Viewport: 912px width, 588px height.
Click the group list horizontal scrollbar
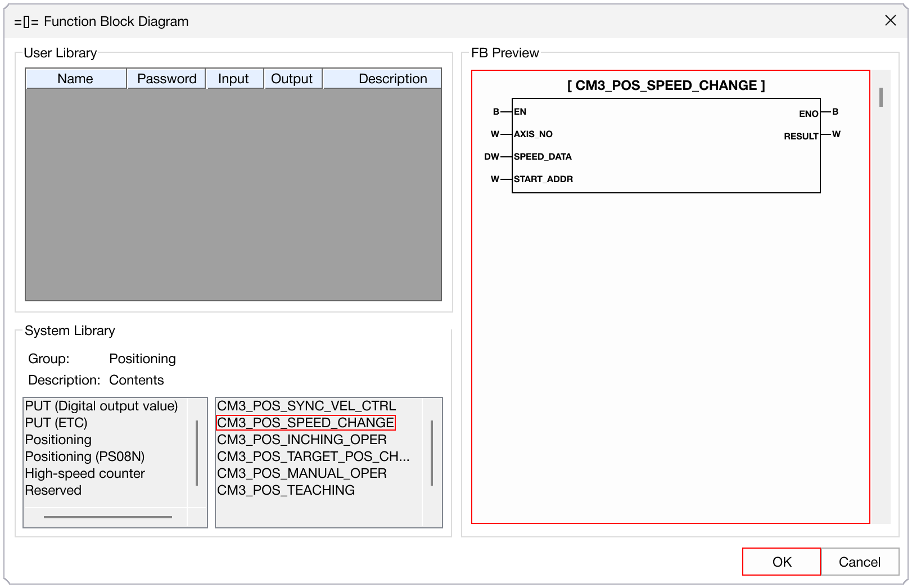pos(107,517)
